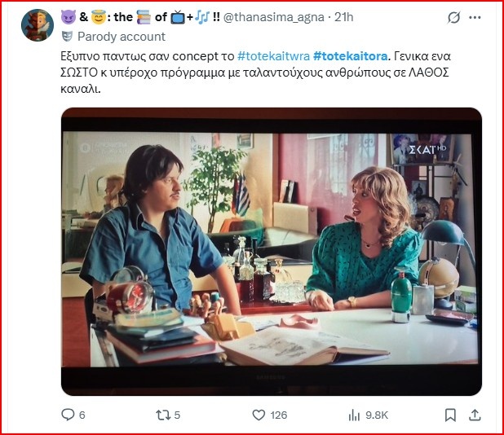This screenshot has width=504, height=435.
Task: Click the like count 126
Action: (279, 415)
